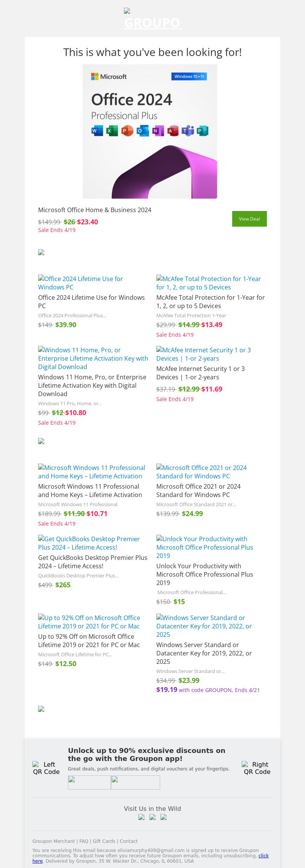Open the Groupon Merchant footer link
The height and width of the screenshot is (868, 305).
54,841
